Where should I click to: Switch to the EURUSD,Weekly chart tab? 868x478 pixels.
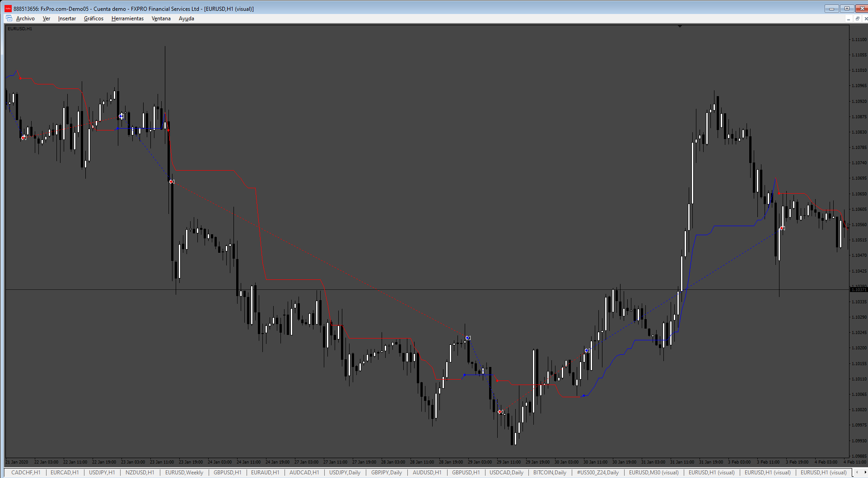[x=184, y=473]
